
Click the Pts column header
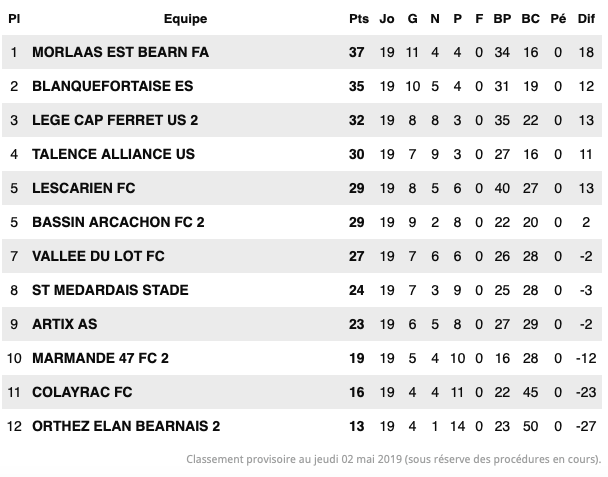pos(359,19)
